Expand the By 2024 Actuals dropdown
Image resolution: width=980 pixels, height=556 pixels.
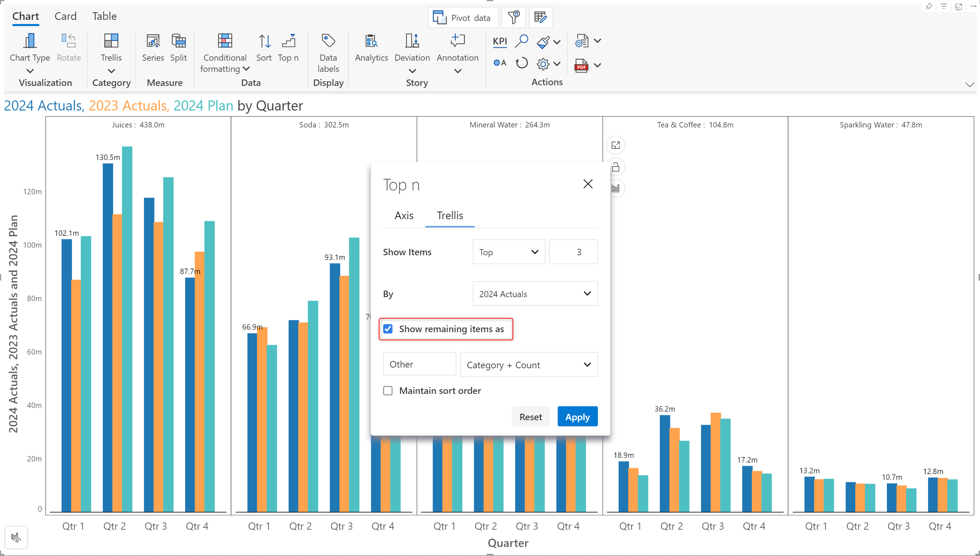(x=535, y=294)
